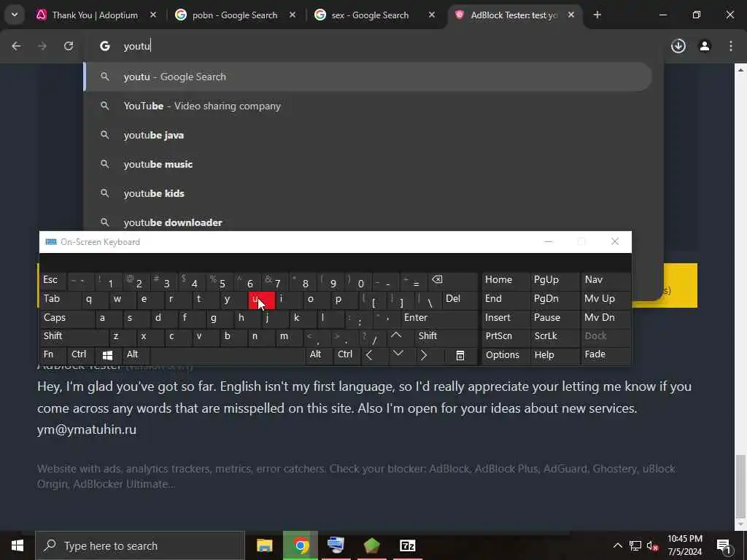This screenshot has width=747, height=560.
Task: Tap the space bar on On-Screen Keyboard
Action: click(x=228, y=356)
